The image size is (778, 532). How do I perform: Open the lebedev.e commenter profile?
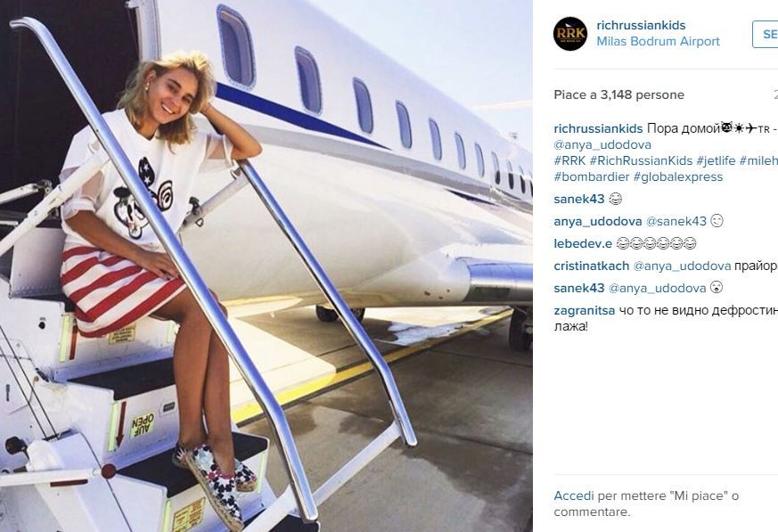tap(583, 243)
